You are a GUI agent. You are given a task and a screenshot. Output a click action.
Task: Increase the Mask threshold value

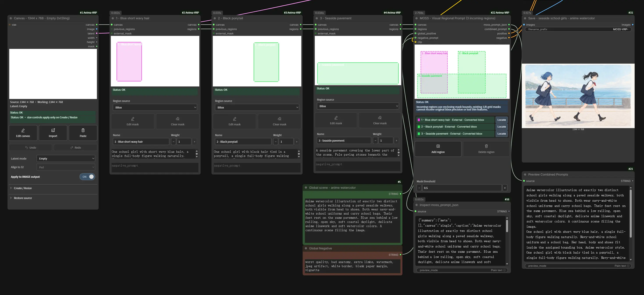(x=505, y=188)
